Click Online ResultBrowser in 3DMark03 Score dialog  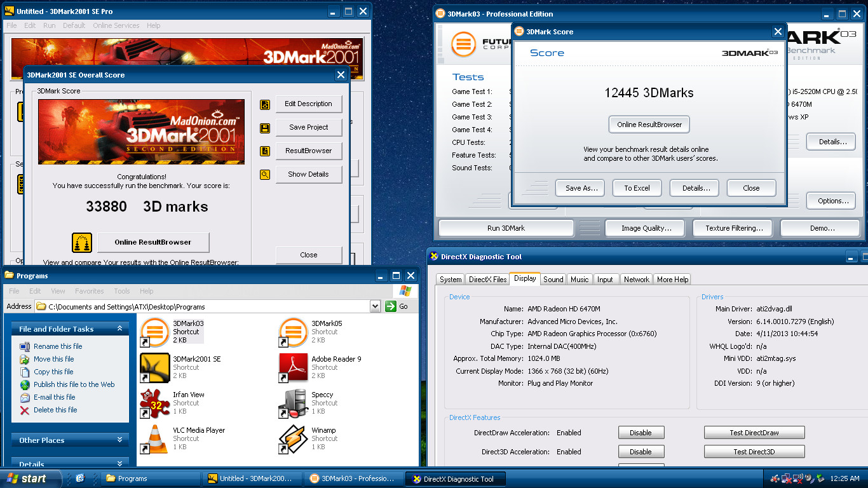coord(649,125)
